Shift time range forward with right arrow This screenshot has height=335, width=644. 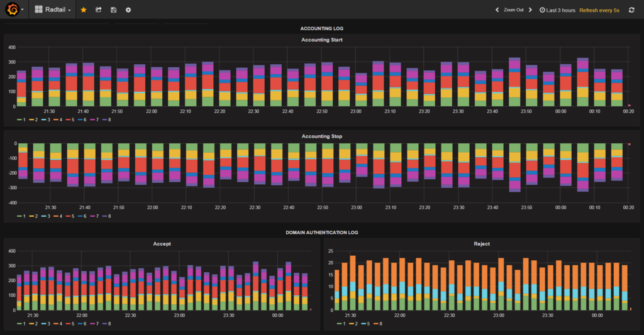click(530, 10)
